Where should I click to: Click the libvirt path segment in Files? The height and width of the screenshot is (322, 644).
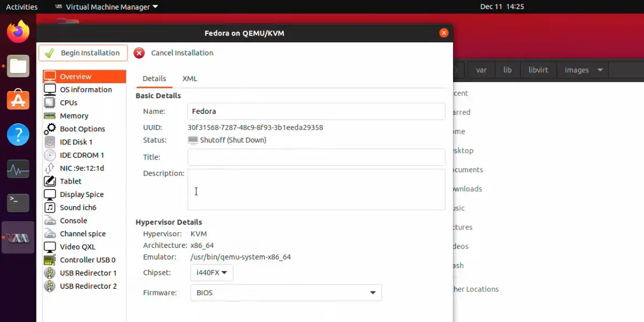point(538,70)
